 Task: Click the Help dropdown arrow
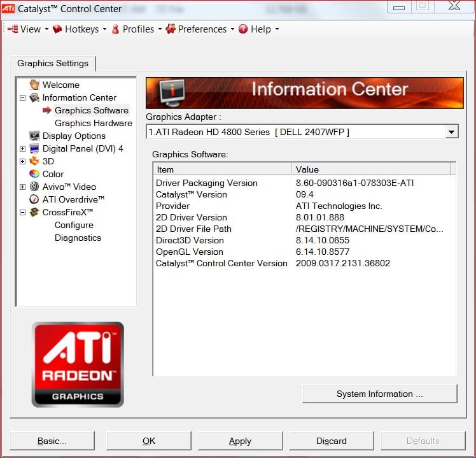pyautogui.click(x=277, y=29)
